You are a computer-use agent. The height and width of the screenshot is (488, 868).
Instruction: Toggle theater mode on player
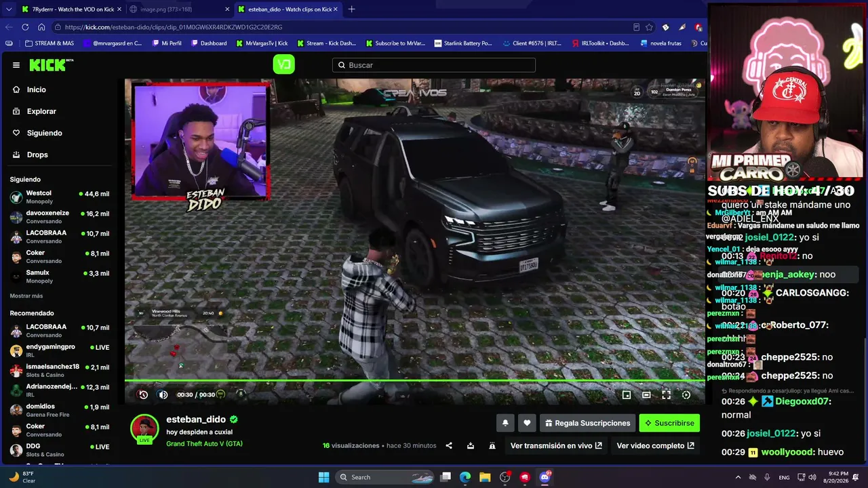[x=646, y=394]
